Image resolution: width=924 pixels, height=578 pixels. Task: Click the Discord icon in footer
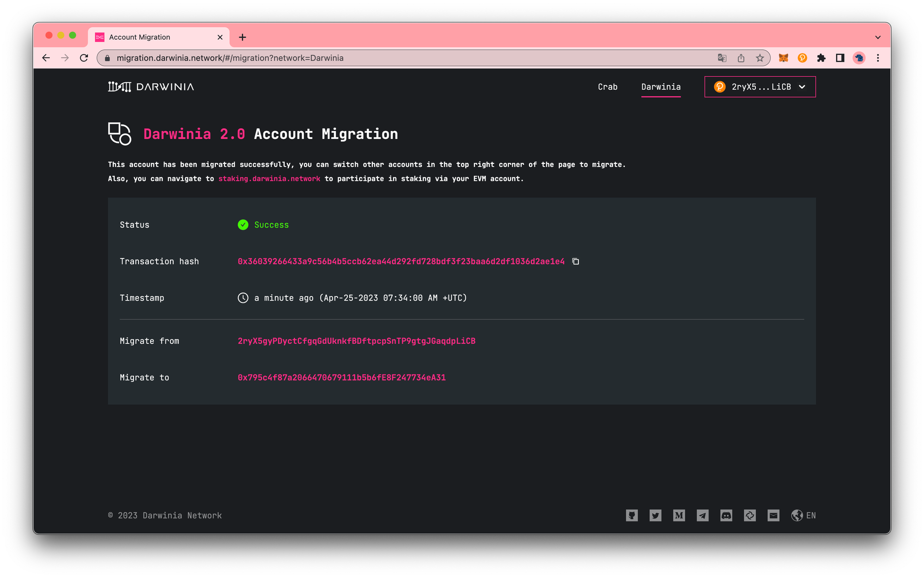click(726, 515)
